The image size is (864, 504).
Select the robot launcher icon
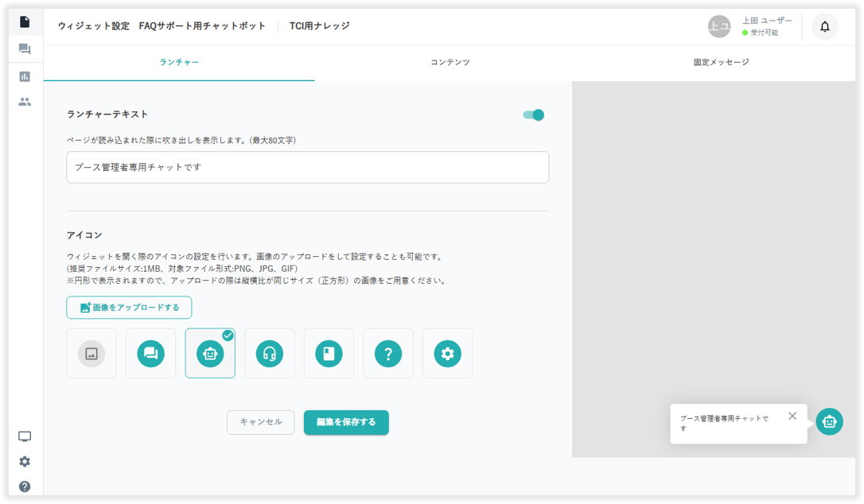(210, 354)
